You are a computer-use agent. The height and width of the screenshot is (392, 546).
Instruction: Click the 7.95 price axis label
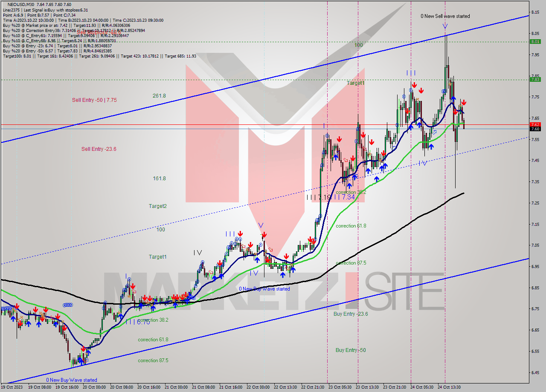536,54
